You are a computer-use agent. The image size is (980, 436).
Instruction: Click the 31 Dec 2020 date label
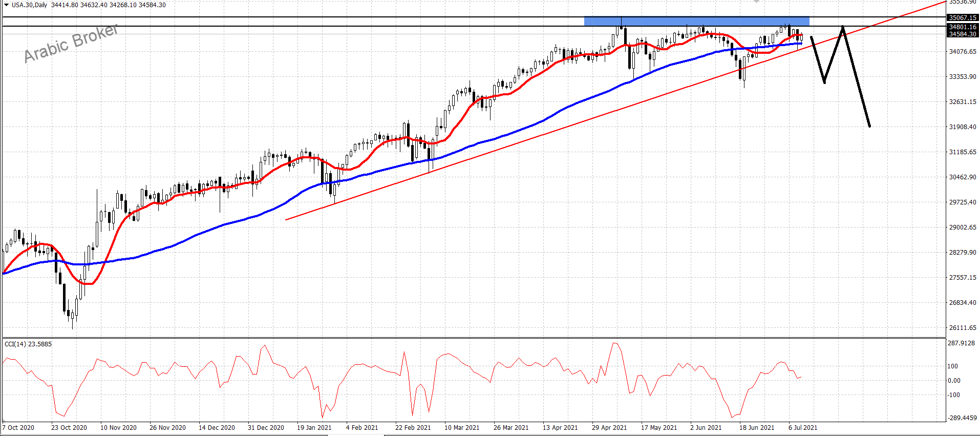[266, 428]
